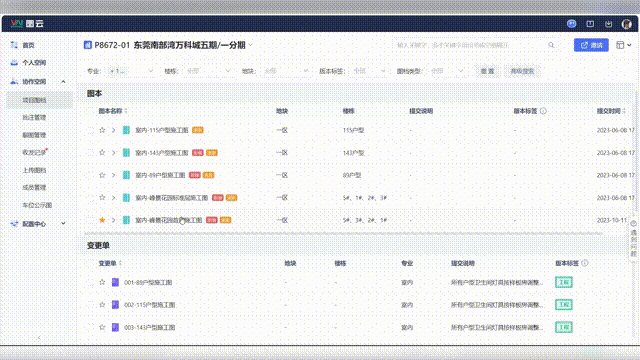Viewport: 640px width, 360px height.
Task: Click the 协作空间 collaboration icon
Action: (x=14, y=82)
